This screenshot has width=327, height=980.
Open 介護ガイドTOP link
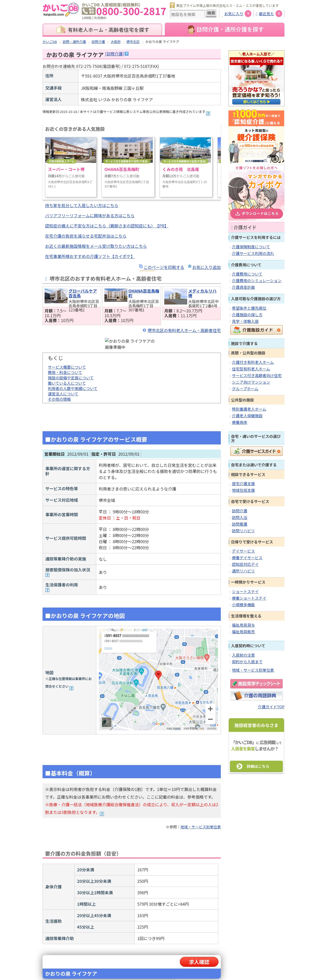[x=271, y=707]
